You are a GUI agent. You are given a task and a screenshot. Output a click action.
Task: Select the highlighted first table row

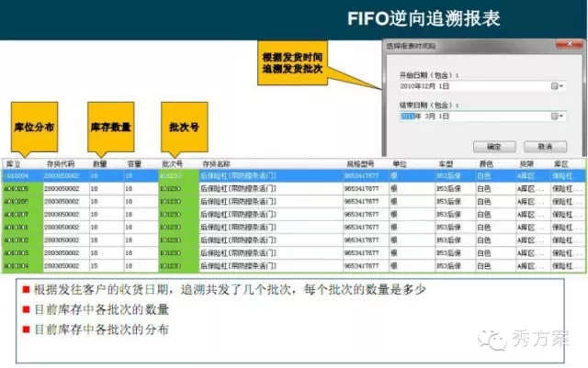pyautogui.click(x=276, y=173)
